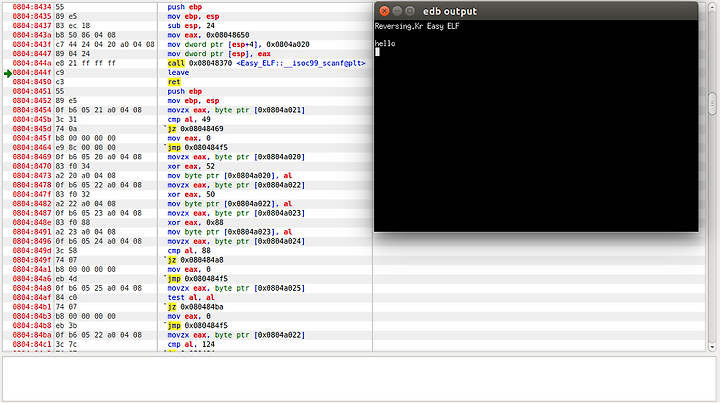
Task: Click bytes c7 44 24 04 20 a0 04 08
Action: click(105, 45)
